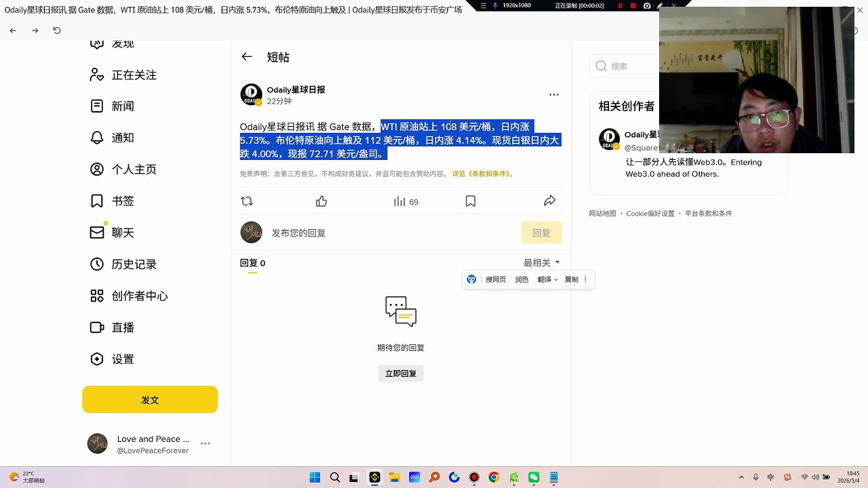The image size is (868, 488).
Task: Open 通知 notifications in the sidebar
Action: pos(113,138)
